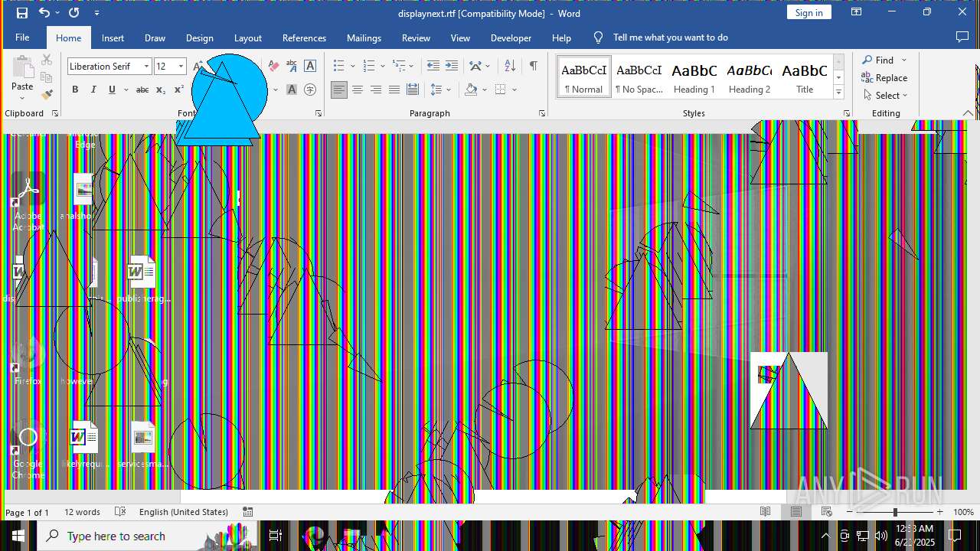Open the Font dialog launcher
The image size is (980, 551).
[318, 113]
